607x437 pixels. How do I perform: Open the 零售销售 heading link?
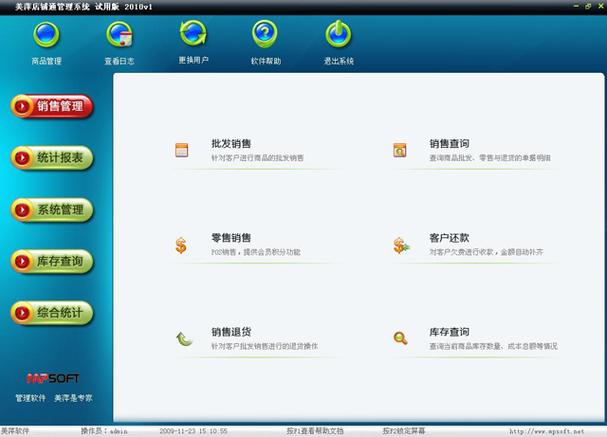coord(231,238)
